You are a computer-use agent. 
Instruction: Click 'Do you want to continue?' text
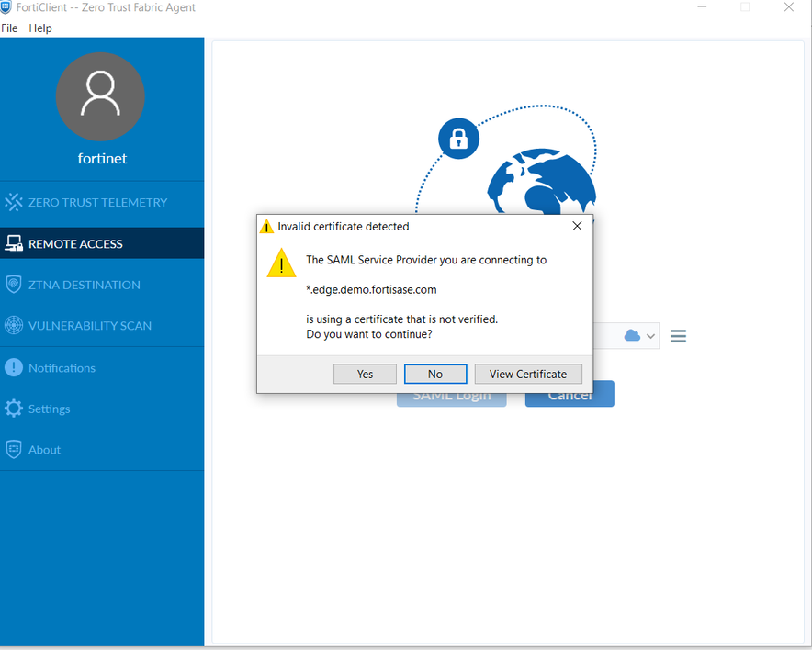pyautogui.click(x=369, y=334)
